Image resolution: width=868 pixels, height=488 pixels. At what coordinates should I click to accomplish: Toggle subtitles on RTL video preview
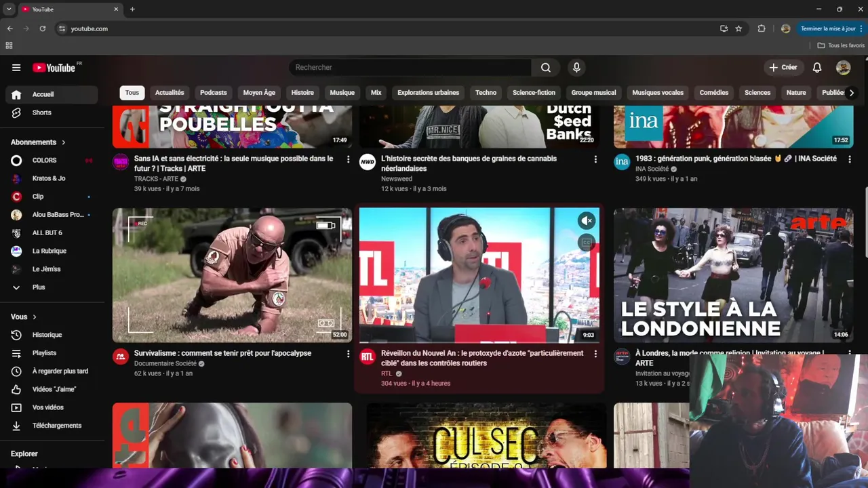587,242
